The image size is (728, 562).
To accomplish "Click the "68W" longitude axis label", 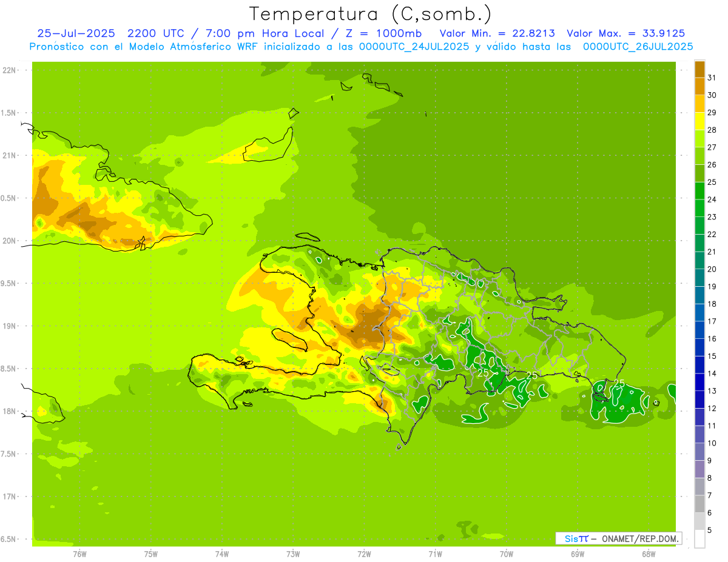I will point(649,554).
